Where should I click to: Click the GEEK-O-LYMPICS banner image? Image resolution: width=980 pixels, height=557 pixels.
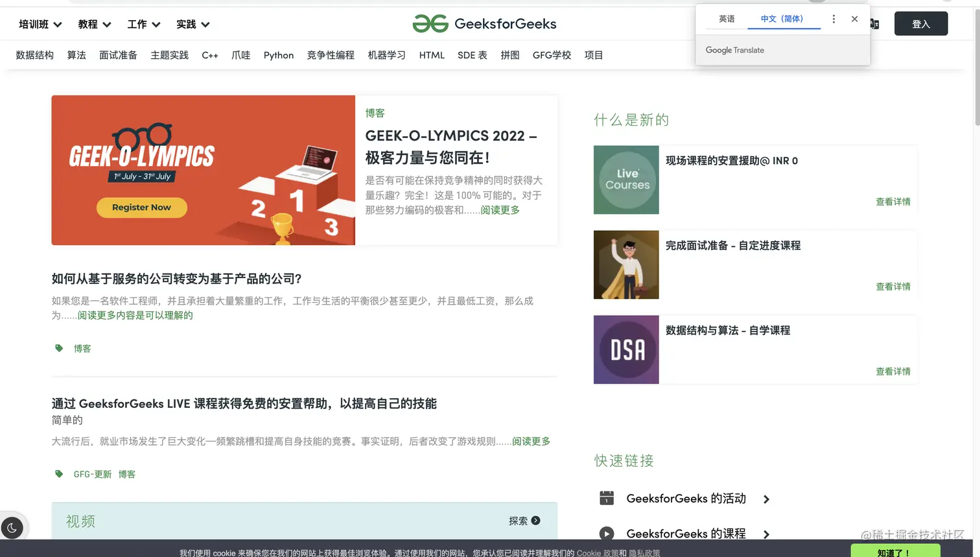tap(204, 170)
